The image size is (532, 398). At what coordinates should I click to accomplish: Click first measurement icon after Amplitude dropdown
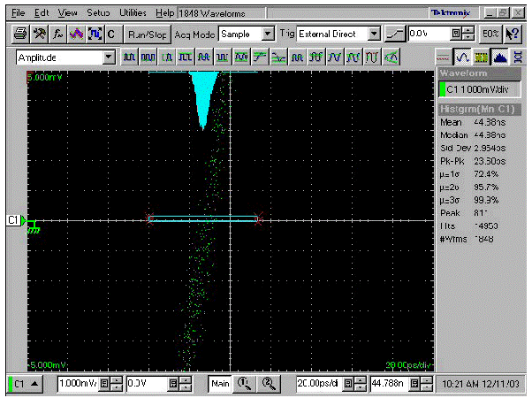tap(129, 57)
